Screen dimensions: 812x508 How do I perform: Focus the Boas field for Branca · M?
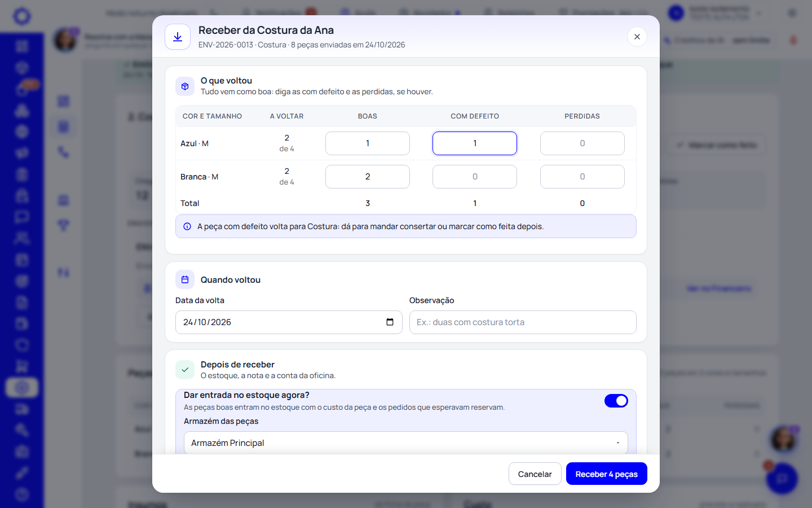[x=368, y=177]
